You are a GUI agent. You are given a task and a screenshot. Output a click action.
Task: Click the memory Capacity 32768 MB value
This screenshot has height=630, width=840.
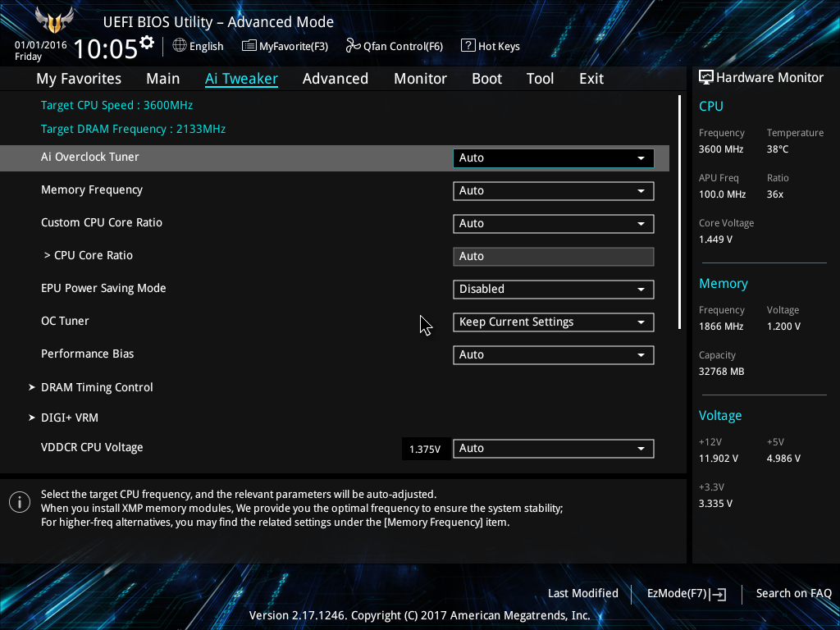tap(721, 372)
